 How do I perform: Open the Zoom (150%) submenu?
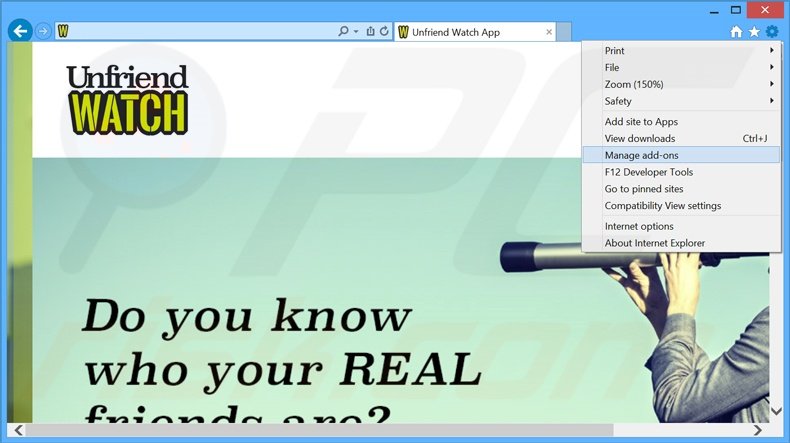coord(681,84)
